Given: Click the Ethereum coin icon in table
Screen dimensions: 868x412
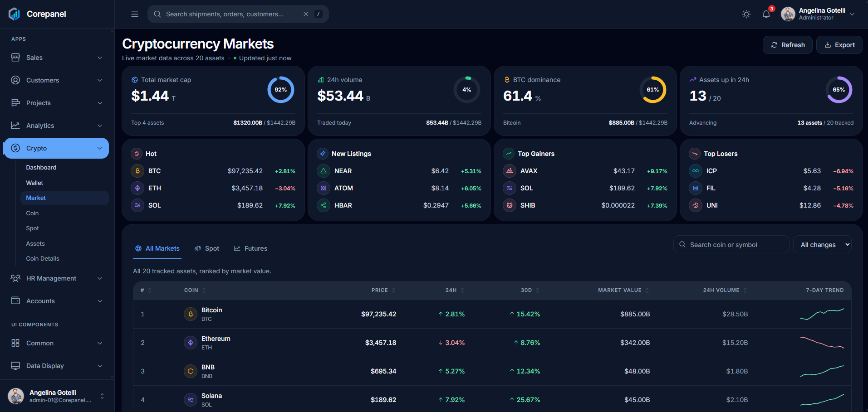Looking at the screenshot, I should coord(191,343).
